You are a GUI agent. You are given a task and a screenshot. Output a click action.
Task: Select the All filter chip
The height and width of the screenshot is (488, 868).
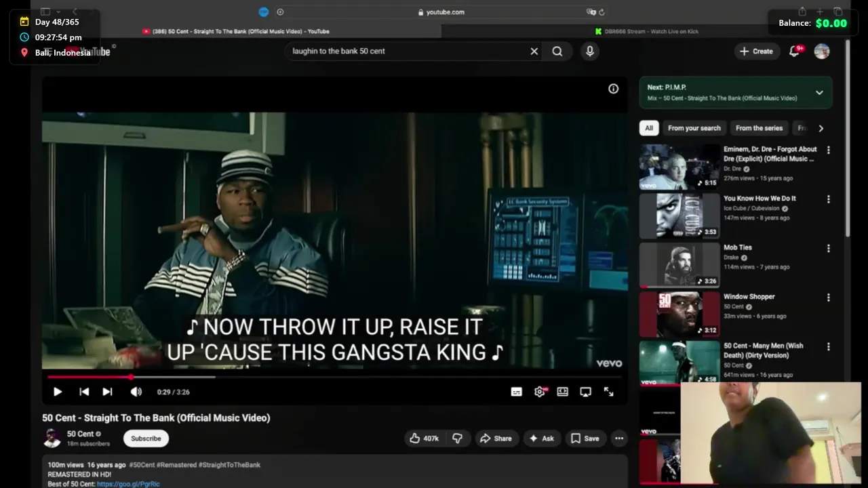[x=649, y=128]
